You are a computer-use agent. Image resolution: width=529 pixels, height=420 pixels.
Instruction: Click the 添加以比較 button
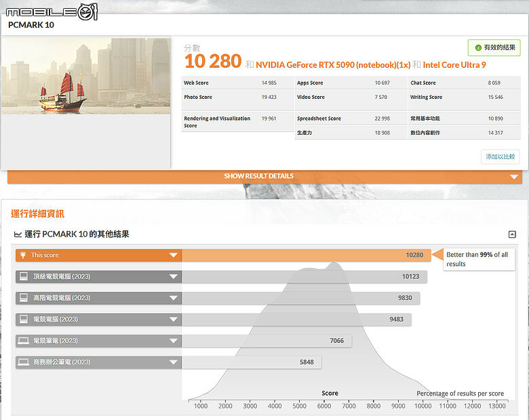click(501, 156)
